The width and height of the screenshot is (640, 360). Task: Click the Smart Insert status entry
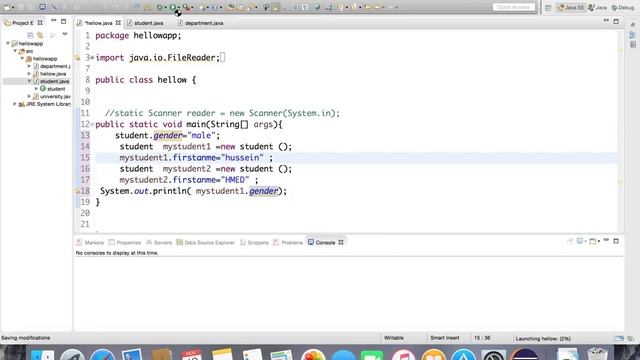(444, 338)
